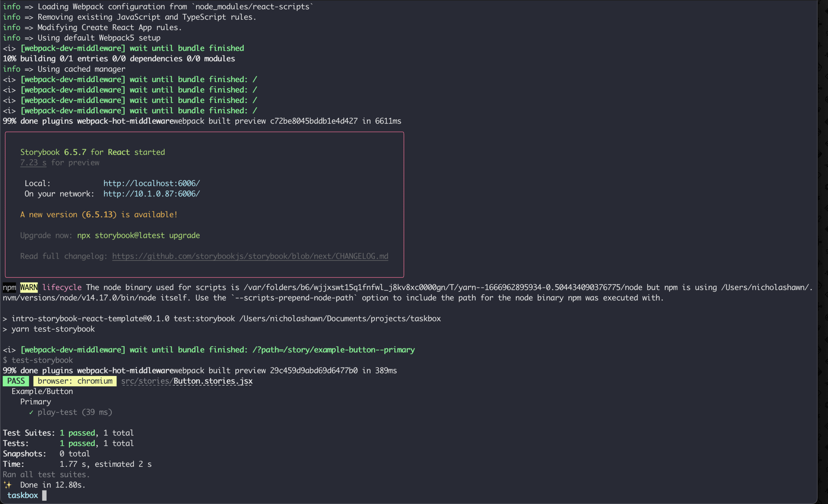
Task: Select the Primary story entry
Action: [x=35, y=402]
